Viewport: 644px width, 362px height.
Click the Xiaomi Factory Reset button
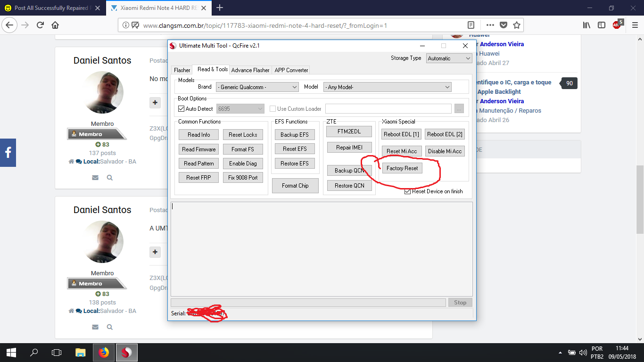402,168
